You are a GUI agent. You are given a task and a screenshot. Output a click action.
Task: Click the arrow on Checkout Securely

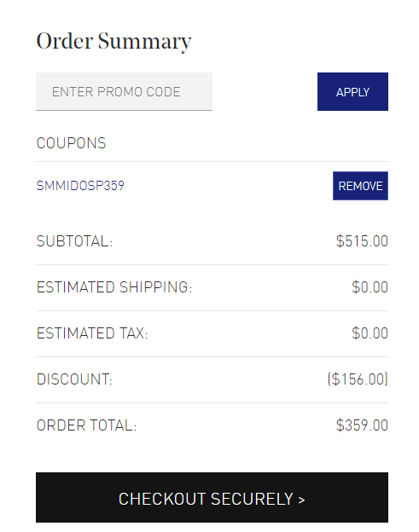[301, 500]
